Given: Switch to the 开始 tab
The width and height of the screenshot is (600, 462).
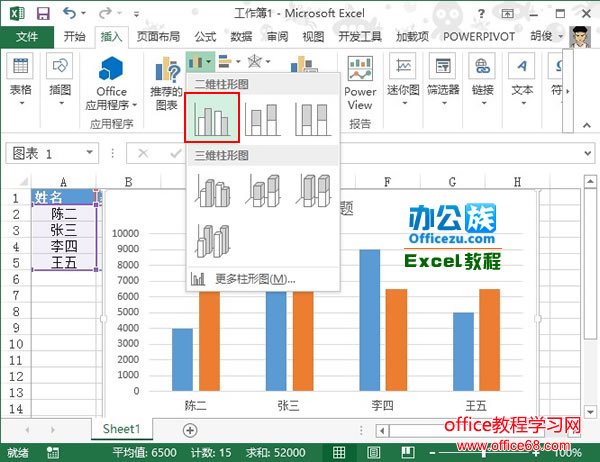Looking at the screenshot, I should [75, 37].
